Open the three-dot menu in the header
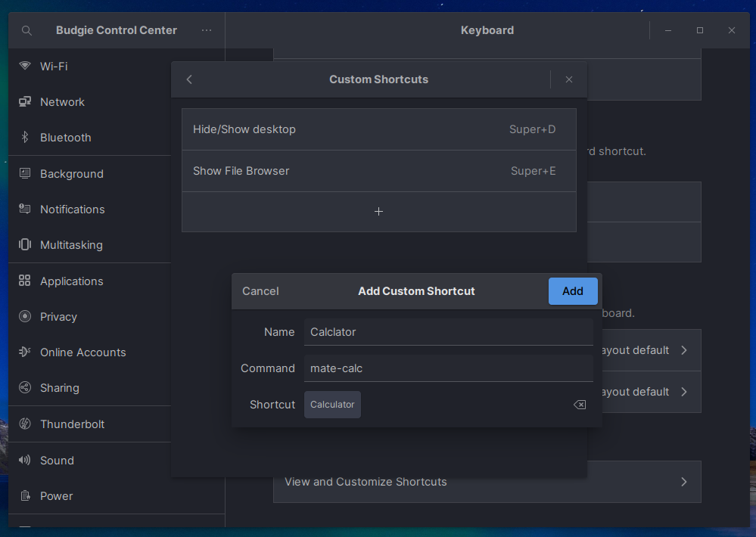Screen dimensions: 756x537 click(x=207, y=31)
